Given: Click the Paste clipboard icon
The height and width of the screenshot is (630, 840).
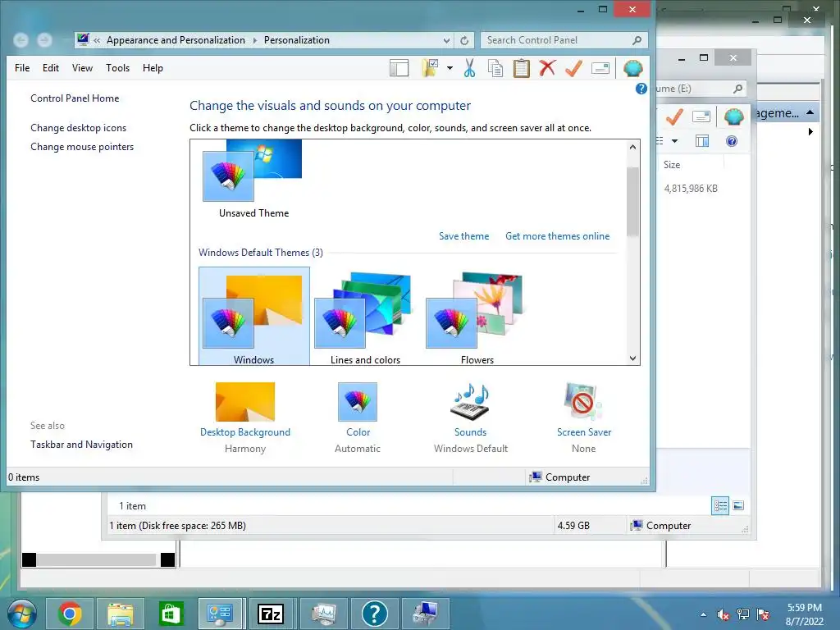Looking at the screenshot, I should point(521,68).
